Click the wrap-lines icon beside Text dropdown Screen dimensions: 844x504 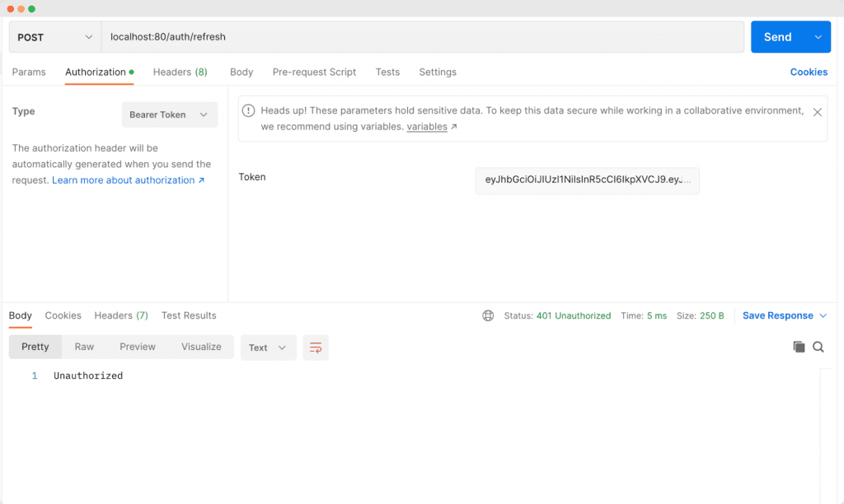coord(316,347)
